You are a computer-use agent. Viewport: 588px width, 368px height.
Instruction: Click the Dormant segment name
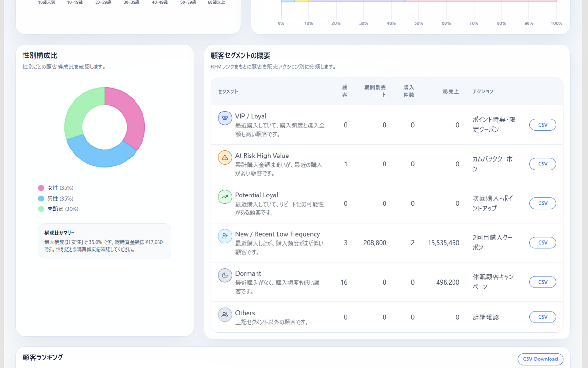pyautogui.click(x=248, y=274)
